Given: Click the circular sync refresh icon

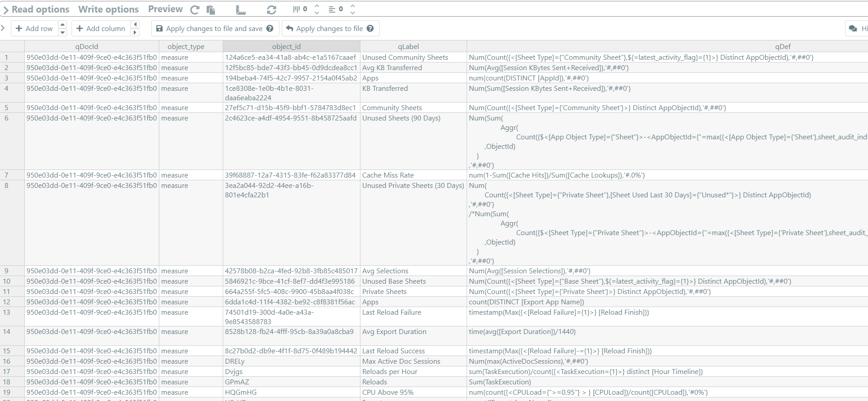Looking at the screenshot, I should pyautogui.click(x=271, y=9).
